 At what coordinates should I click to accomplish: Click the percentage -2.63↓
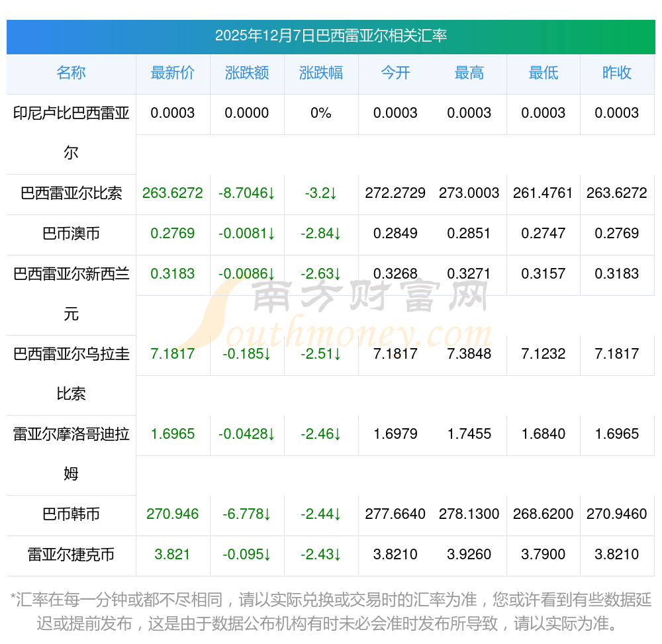pos(321,274)
